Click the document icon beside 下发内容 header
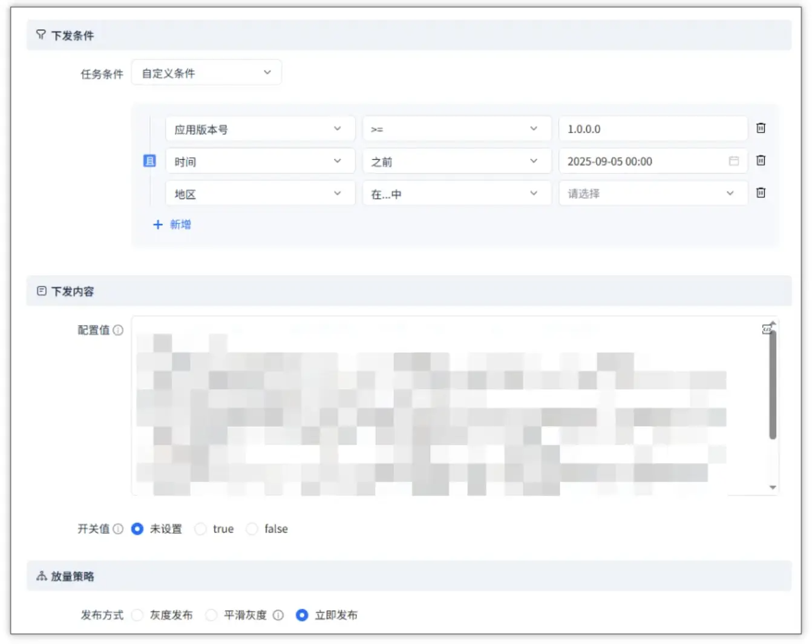 (41, 291)
